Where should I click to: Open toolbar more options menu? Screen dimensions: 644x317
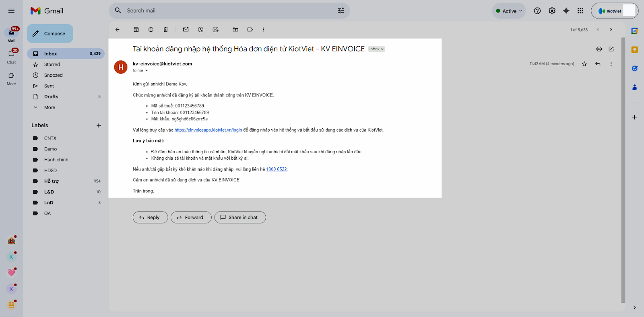pyautogui.click(x=264, y=29)
